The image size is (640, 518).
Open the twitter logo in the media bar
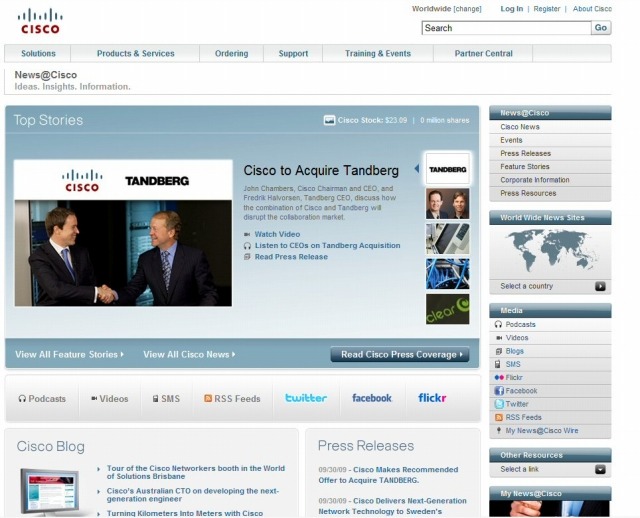click(306, 398)
